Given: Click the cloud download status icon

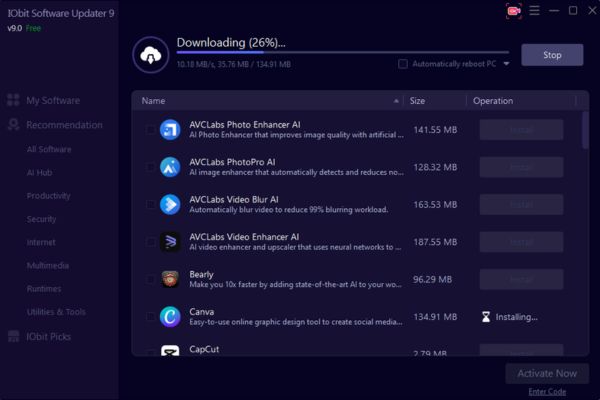Looking at the screenshot, I should click(151, 55).
